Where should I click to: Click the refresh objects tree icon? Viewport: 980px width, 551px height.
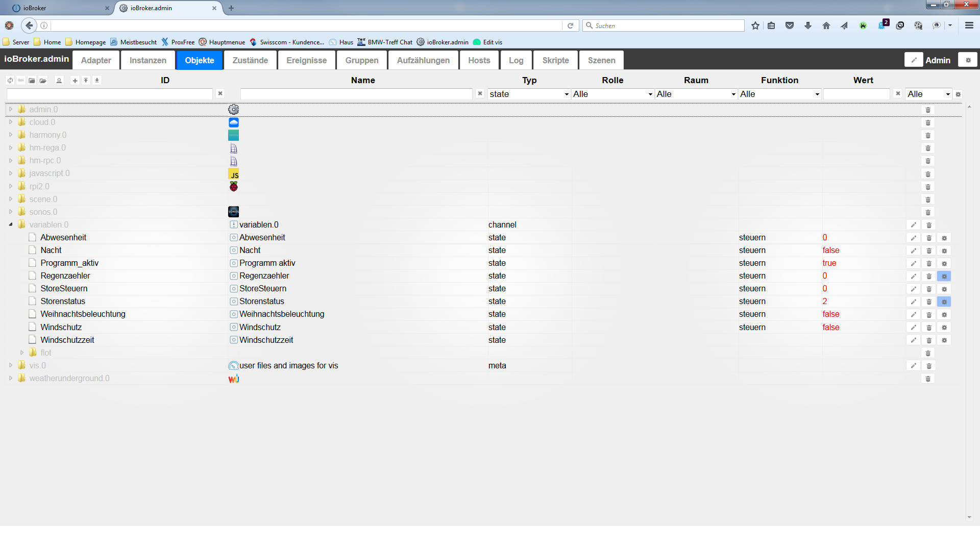[x=10, y=81]
